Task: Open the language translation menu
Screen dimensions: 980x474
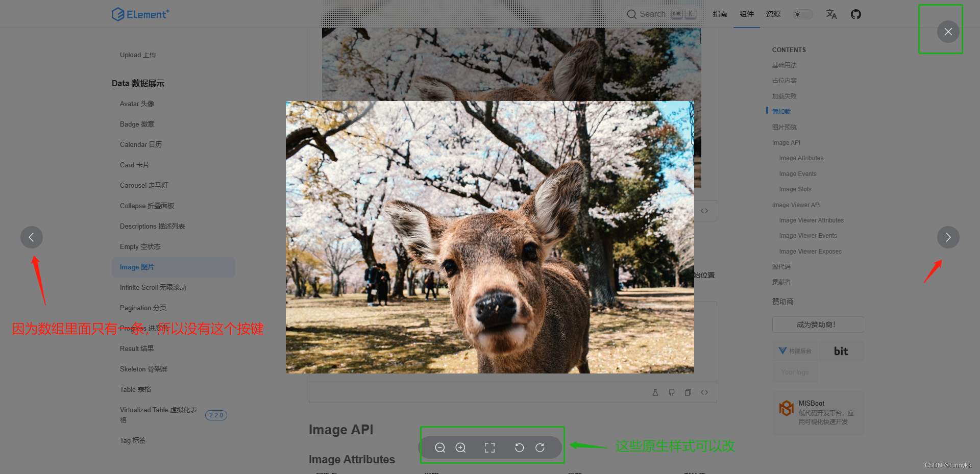Action: coord(831,14)
